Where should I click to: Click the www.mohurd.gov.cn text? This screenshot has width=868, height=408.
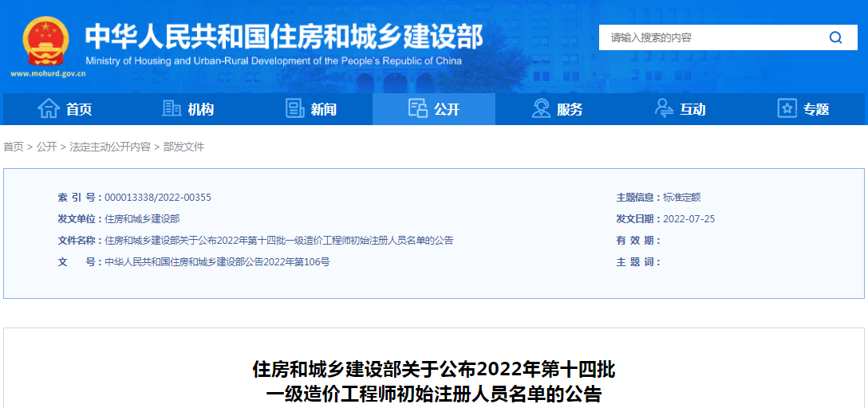pyautogui.click(x=48, y=73)
